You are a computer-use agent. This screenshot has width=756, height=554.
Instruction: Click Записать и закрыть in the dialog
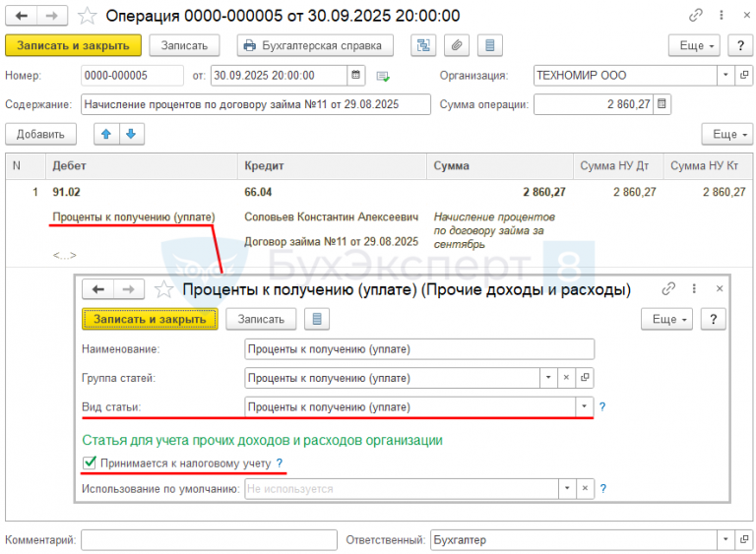[x=150, y=319]
